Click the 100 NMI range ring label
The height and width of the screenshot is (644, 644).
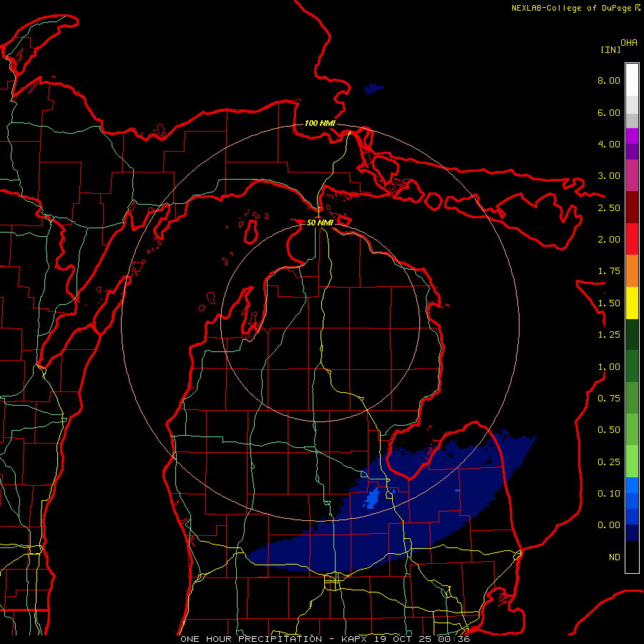tap(320, 123)
